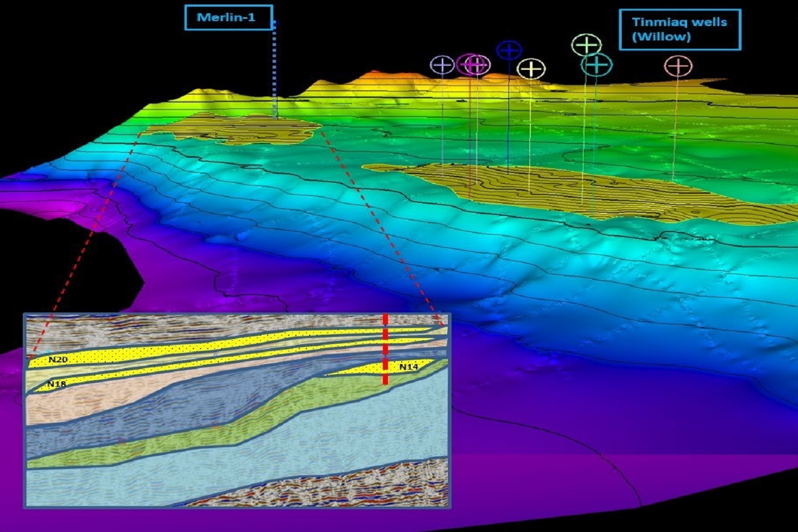Click the Merlin prospect polygon under Merlin-1
Image resolution: width=798 pixels, height=532 pixels.
233,129
